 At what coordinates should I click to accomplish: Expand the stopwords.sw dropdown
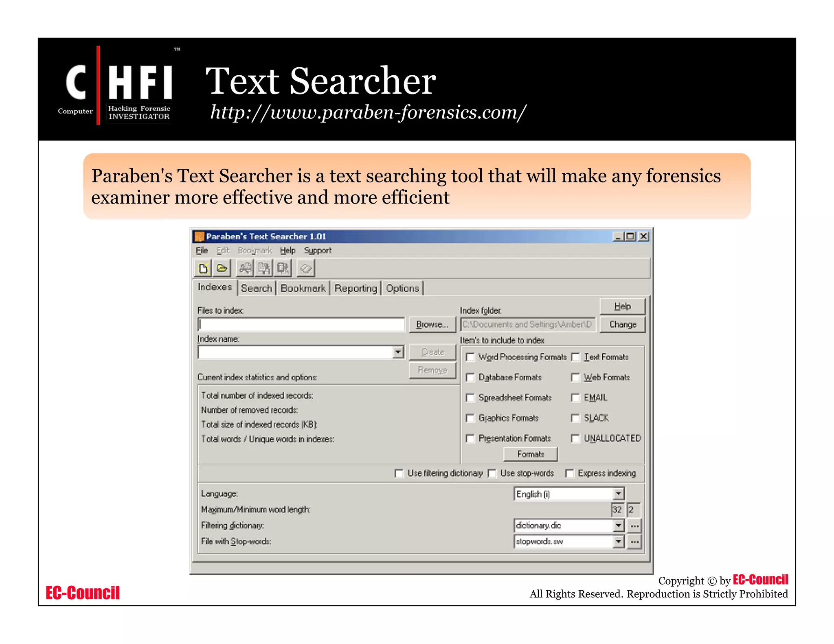619,541
